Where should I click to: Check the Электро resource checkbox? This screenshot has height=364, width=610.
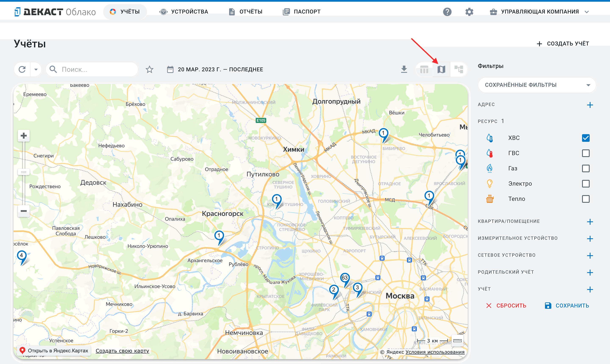[x=586, y=183]
